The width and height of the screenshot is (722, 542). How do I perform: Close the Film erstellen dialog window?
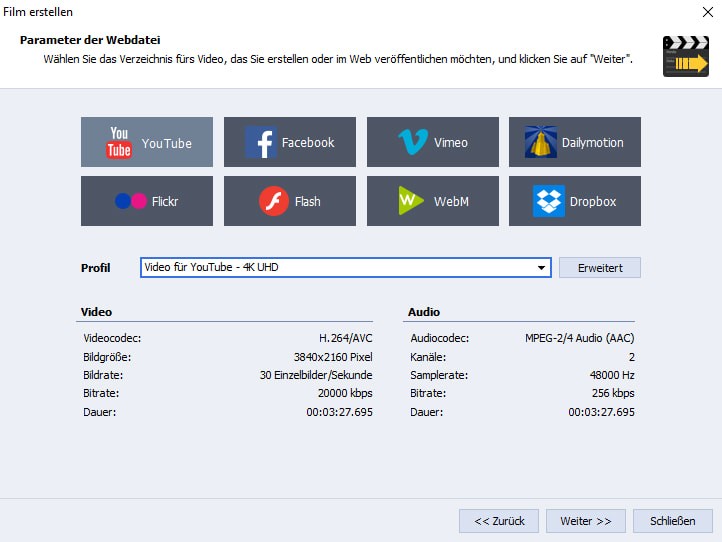[706, 12]
